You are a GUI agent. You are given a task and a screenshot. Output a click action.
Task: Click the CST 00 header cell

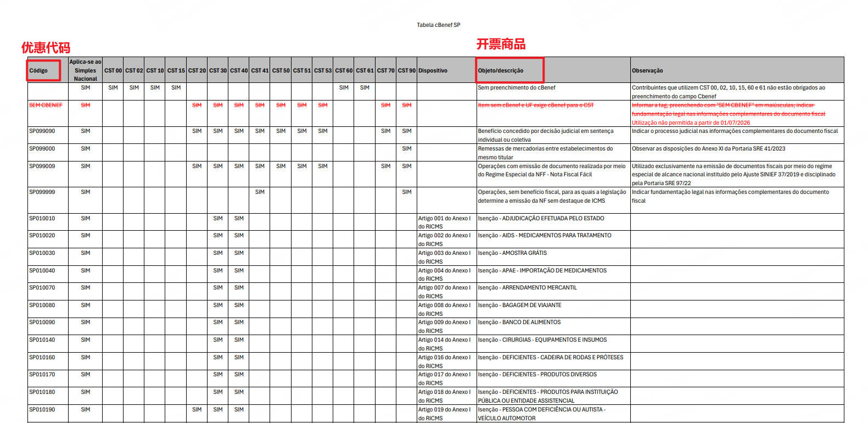[x=113, y=70]
